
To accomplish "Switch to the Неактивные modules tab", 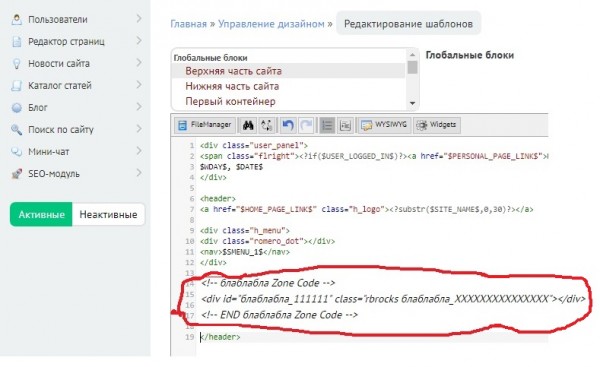I will click(x=108, y=214).
